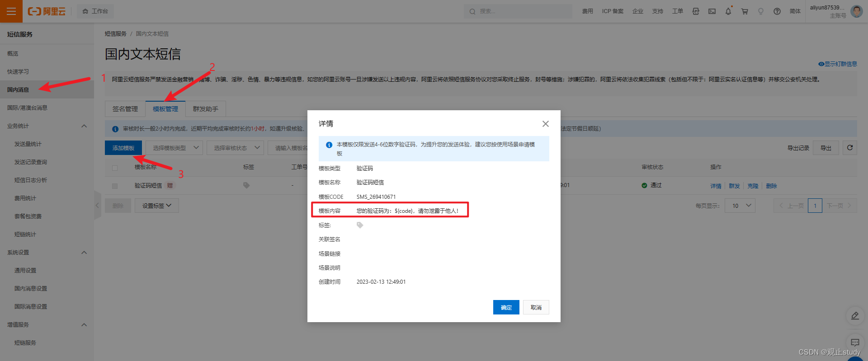Focus the top search box
Screen dimensions: 868x361
[518, 11]
